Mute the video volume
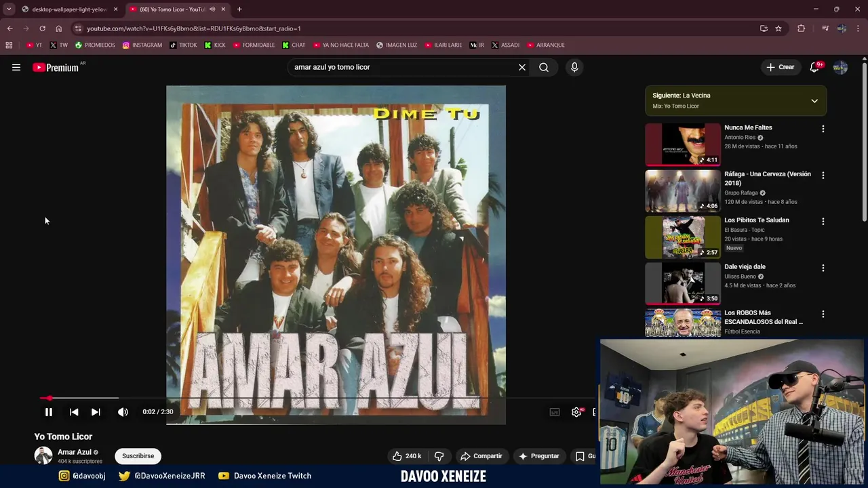 [123, 412]
